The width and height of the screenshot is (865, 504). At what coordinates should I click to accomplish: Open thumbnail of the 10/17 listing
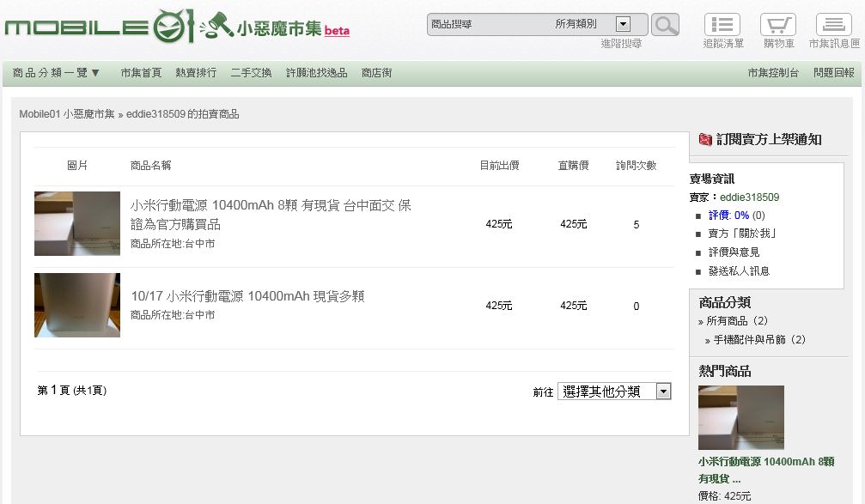(x=77, y=305)
